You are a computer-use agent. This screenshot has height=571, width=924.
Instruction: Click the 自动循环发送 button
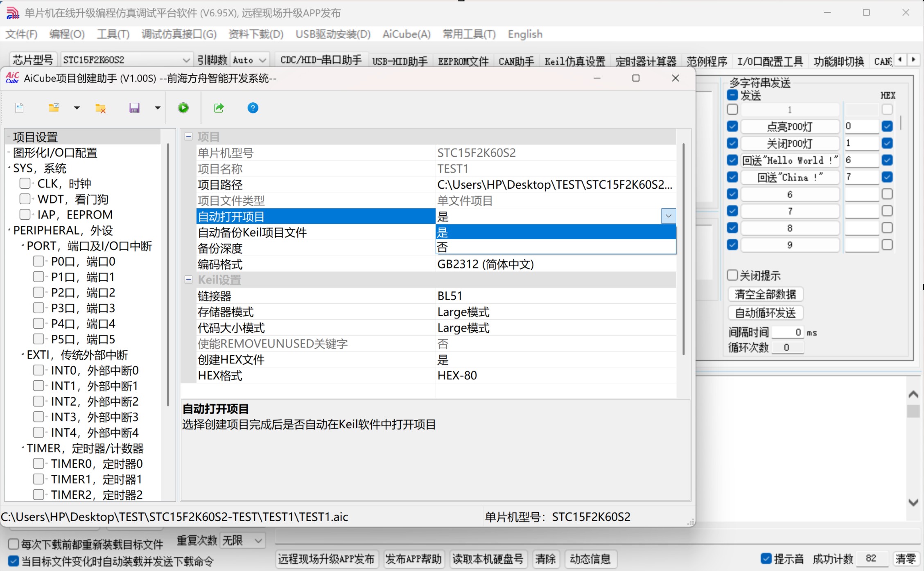pos(766,313)
